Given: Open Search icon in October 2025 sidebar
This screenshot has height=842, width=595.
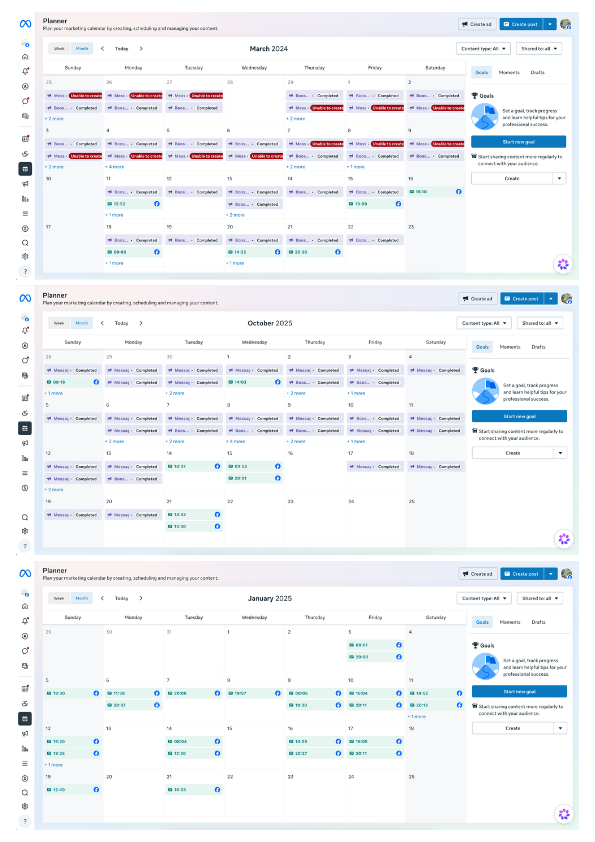Looking at the screenshot, I should click(25, 518).
